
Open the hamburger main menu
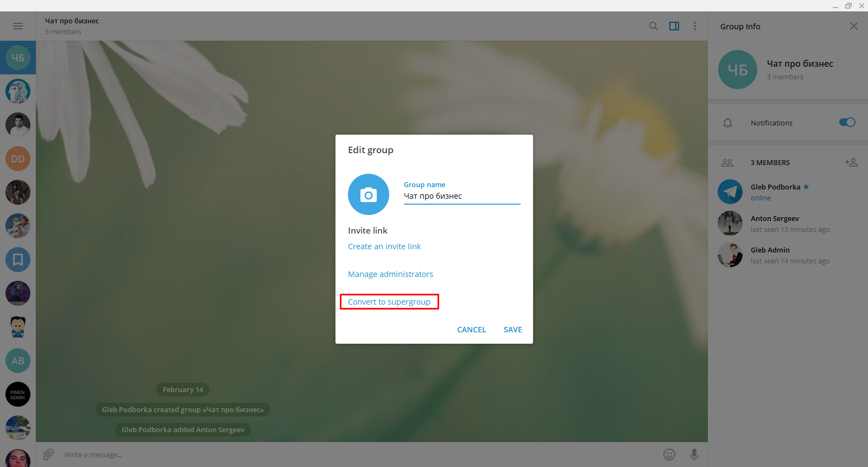coord(18,26)
